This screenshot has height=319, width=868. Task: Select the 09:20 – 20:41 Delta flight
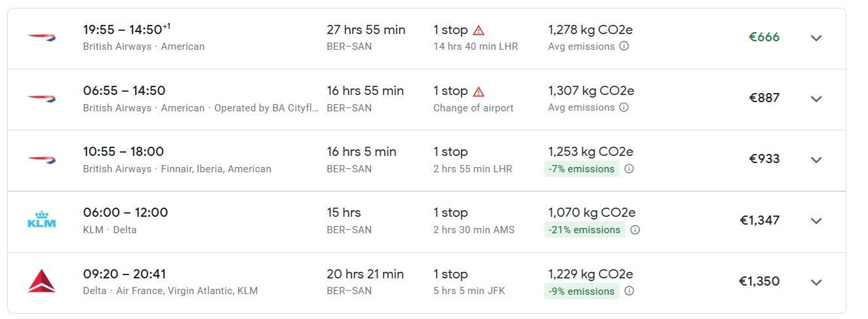pyautogui.click(x=427, y=283)
